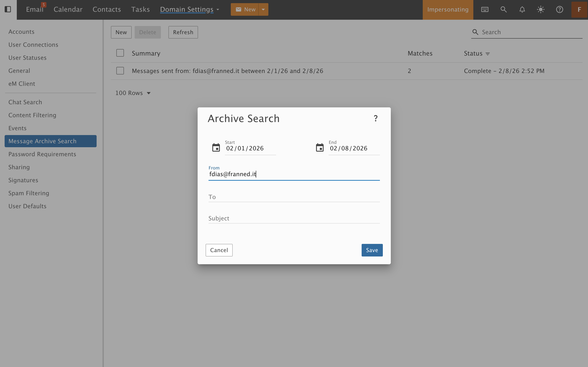The width and height of the screenshot is (588, 367).
Task: Open Archive Search help question mark
Action: (x=376, y=118)
